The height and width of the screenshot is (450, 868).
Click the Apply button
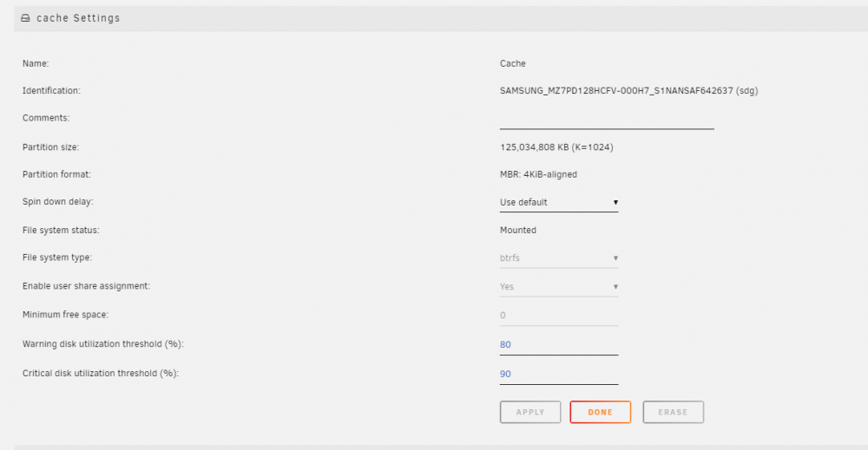coord(530,413)
